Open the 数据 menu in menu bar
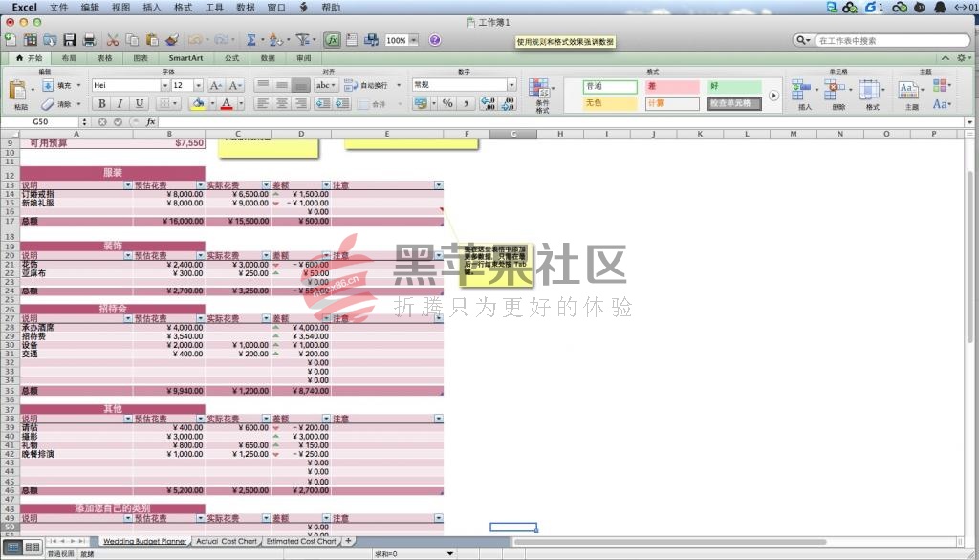979x560 pixels. pyautogui.click(x=246, y=8)
